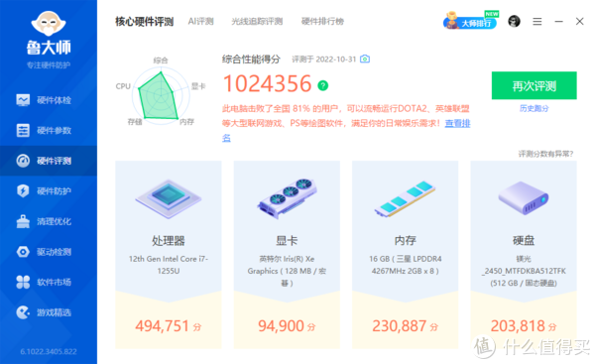Click the total score 1024356
This screenshot has height=364, width=595.
267,84
